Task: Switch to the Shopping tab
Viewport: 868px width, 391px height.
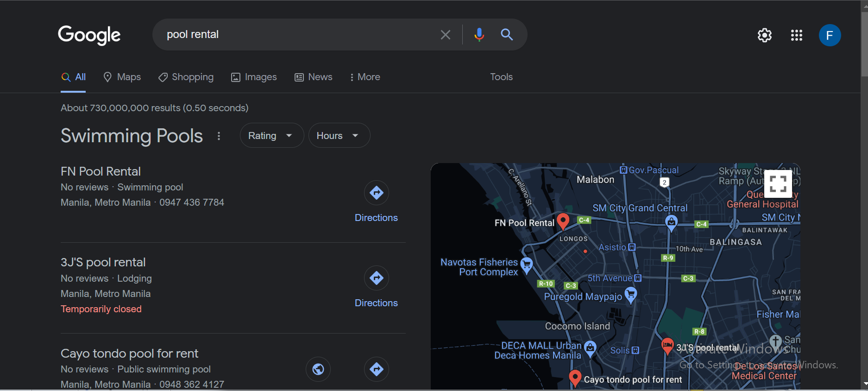Action: [x=186, y=77]
